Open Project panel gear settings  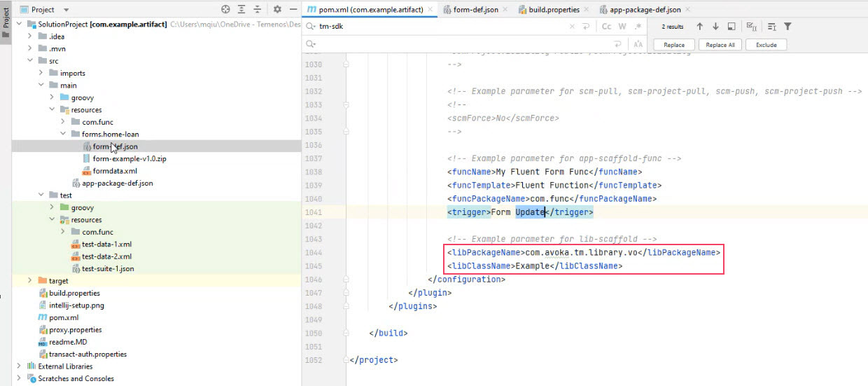coord(277,10)
